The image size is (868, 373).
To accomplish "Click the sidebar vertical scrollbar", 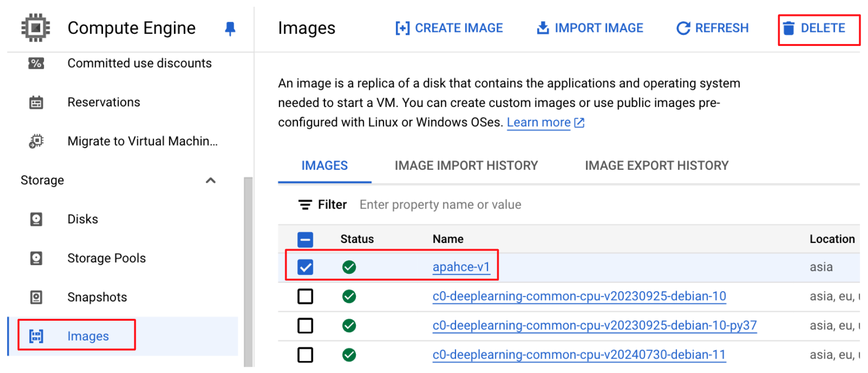I will click(x=248, y=271).
